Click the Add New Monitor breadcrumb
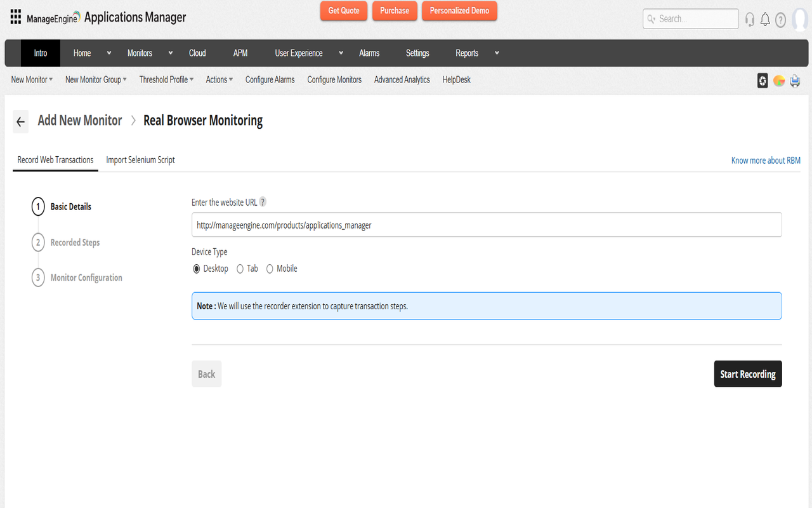This screenshot has height=508, width=812. 80,121
